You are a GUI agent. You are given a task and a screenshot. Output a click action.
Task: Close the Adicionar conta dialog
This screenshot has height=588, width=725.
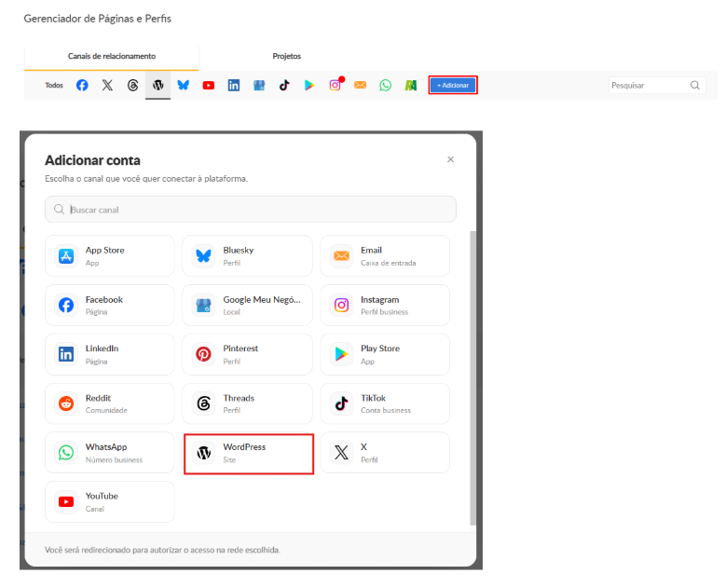(450, 159)
